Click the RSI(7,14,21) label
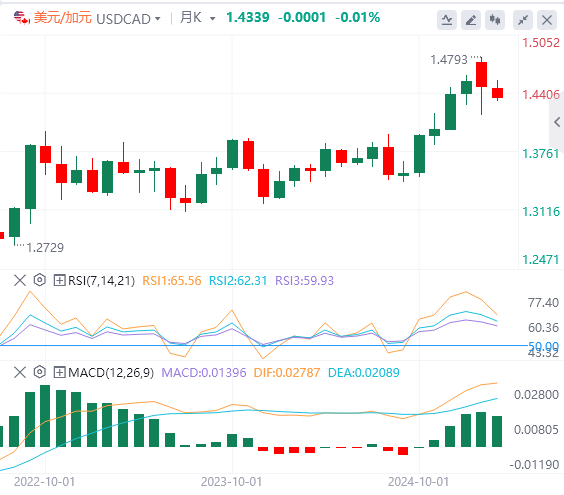This screenshot has width=564, height=495. [x=101, y=280]
